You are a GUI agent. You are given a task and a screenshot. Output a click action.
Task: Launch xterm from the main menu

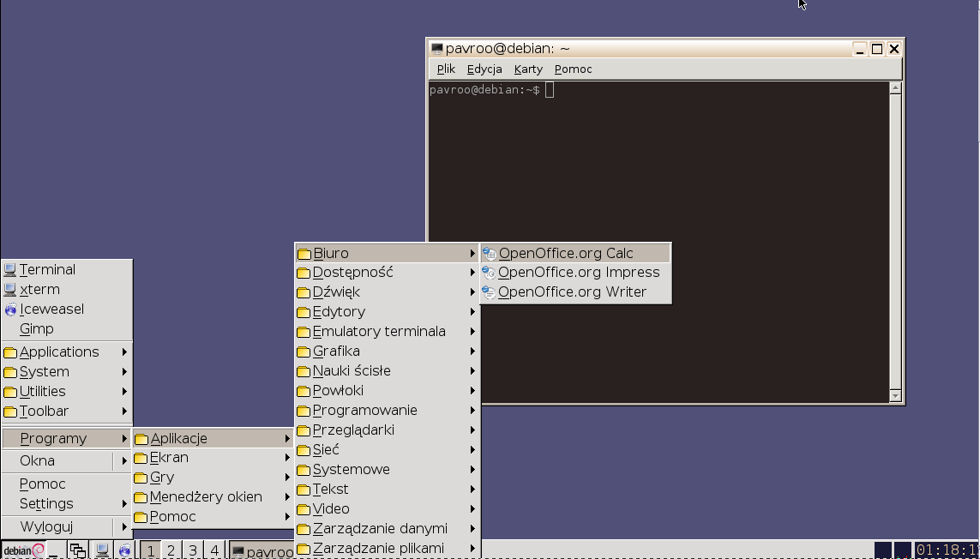39,290
